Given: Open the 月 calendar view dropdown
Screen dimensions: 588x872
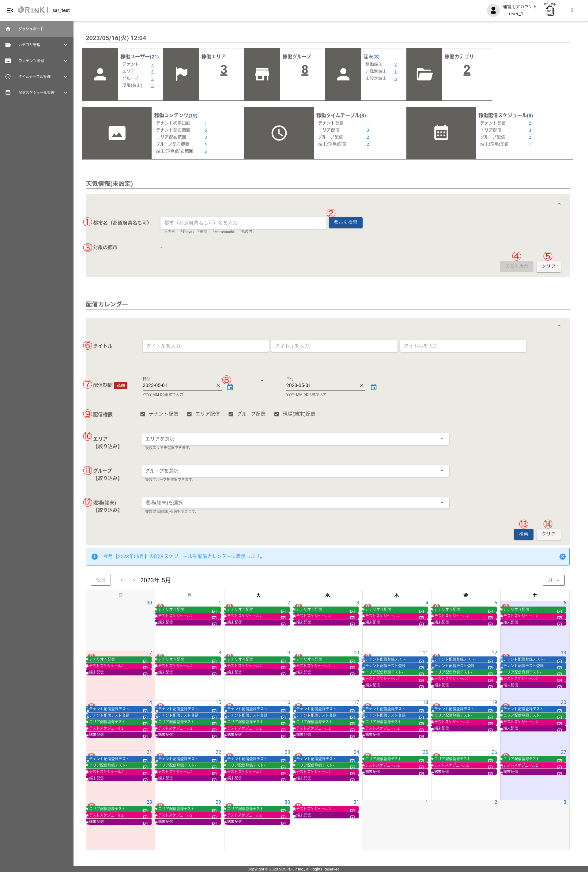Looking at the screenshot, I should pos(553,580).
